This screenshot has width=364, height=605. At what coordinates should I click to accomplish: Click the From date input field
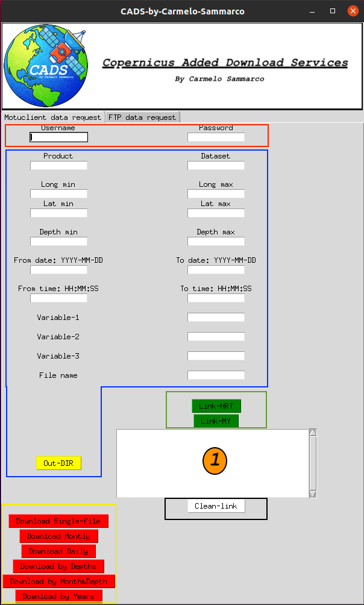click(58, 270)
